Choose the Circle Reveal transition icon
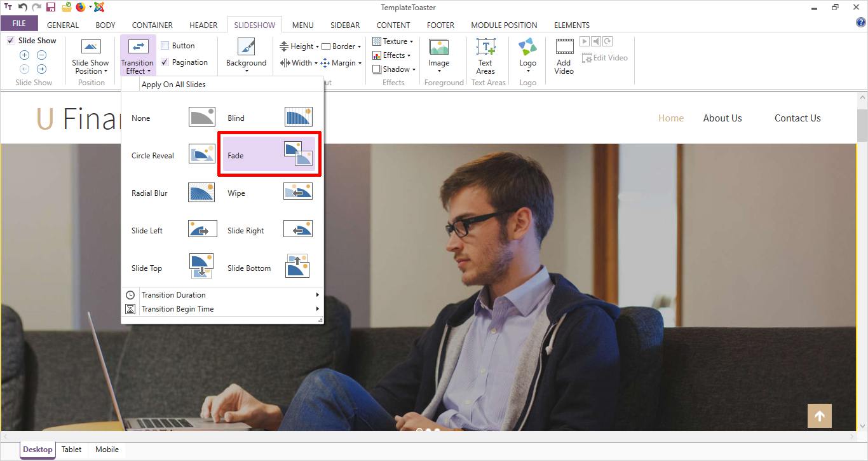 202,155
